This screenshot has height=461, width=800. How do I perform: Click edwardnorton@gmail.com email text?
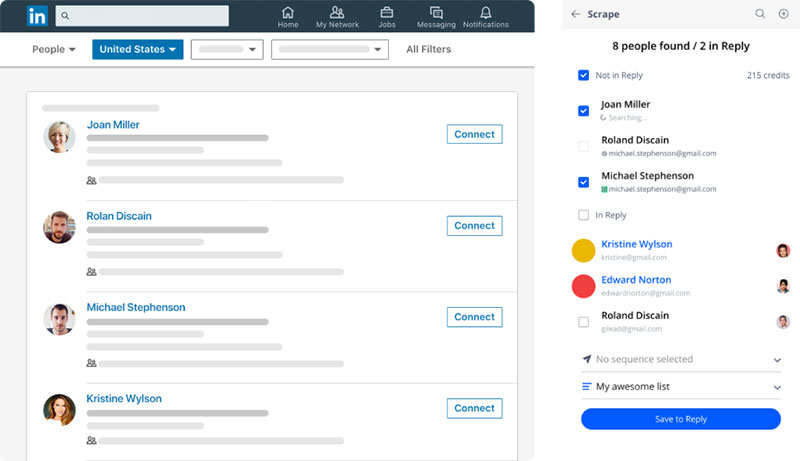[645, 293]
